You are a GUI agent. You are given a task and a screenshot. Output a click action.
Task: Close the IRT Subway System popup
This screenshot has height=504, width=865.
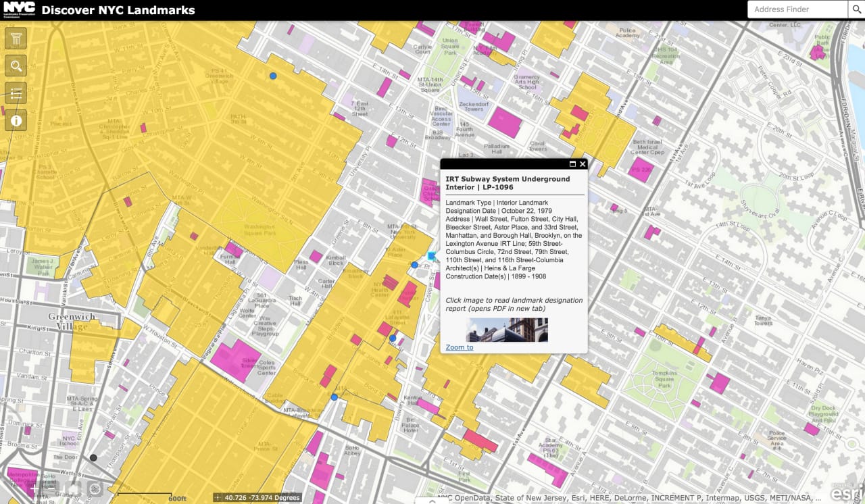click(583, 164)
